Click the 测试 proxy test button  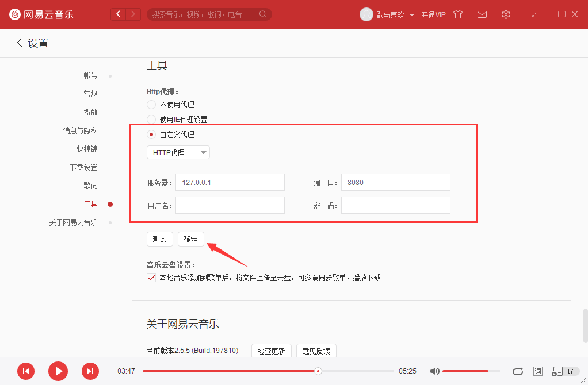click(160, 239)
